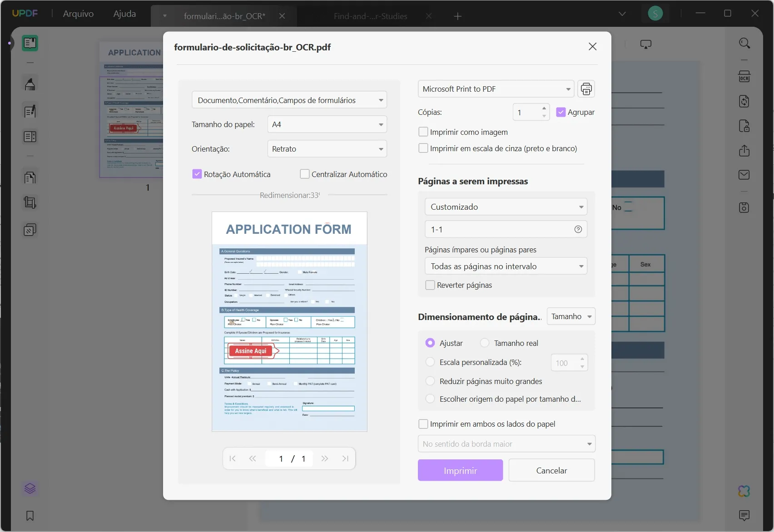774x532 pixels.
Task: Increase Cópias using the stepper arrow
Action: pyautogui.click(x=545, y=109)
